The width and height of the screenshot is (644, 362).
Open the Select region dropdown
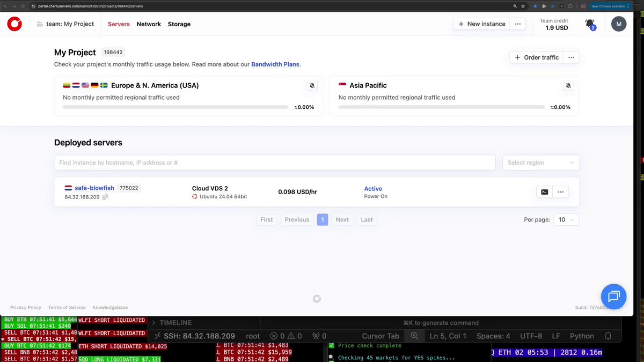coord(540,162)
